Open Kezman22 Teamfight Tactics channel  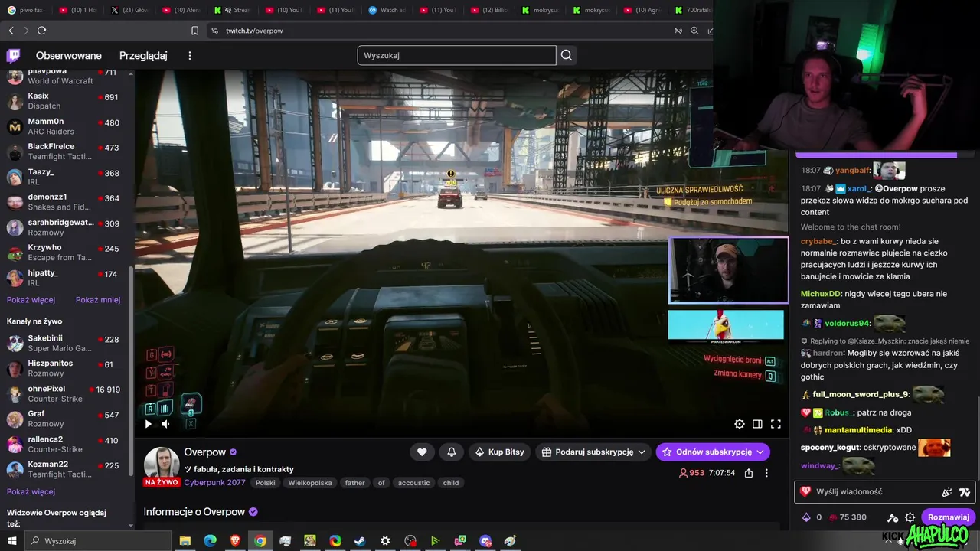click(x=67, y=469)
